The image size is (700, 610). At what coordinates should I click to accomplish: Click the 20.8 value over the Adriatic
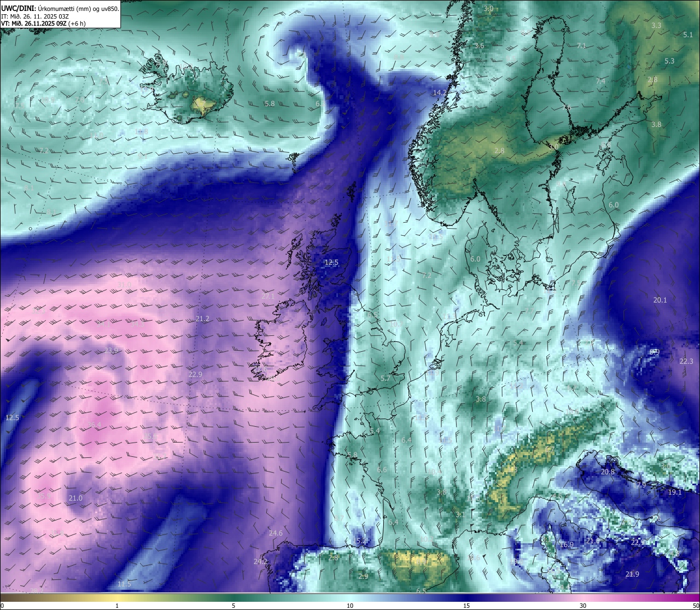608,472
